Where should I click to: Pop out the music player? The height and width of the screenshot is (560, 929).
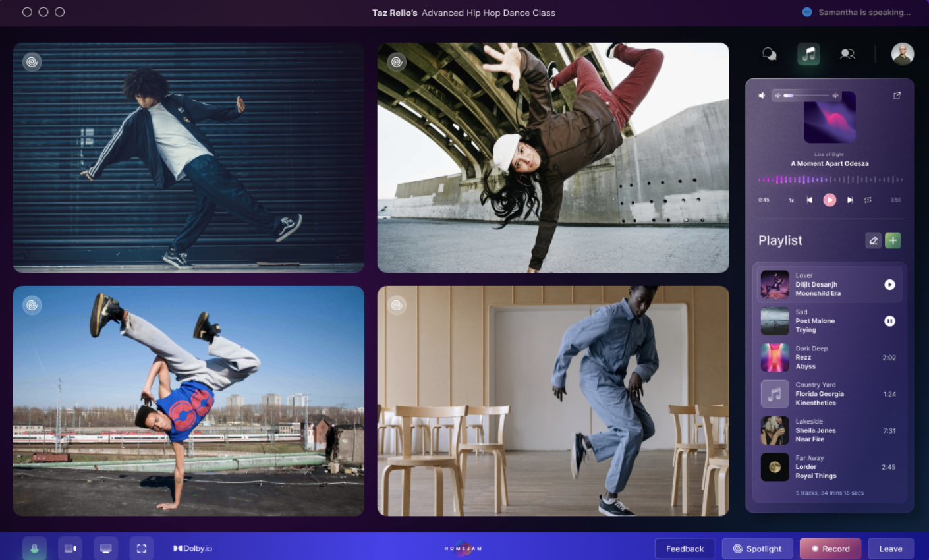(x=897, y=96)
